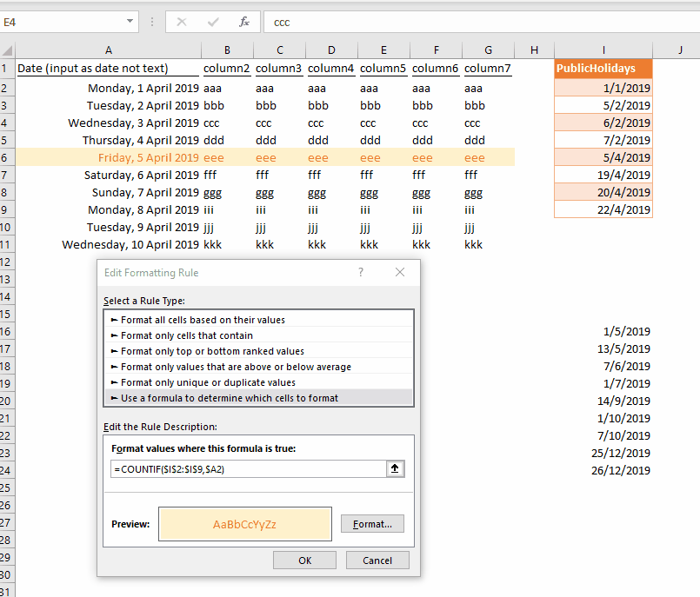The height and width of the screenshot is (597, 700).
Task: Click the range collapse arrow beside COUNTIF formula
Action: coord(395,468)
